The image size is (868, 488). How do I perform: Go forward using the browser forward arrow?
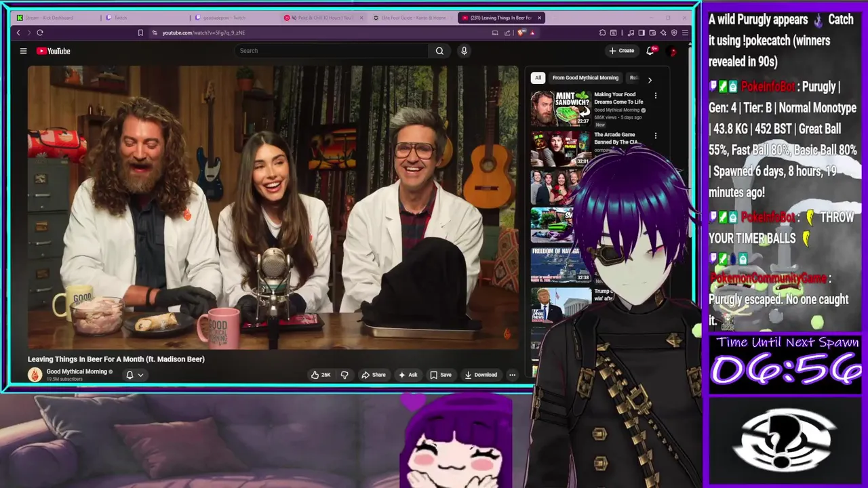click(28, 33)
